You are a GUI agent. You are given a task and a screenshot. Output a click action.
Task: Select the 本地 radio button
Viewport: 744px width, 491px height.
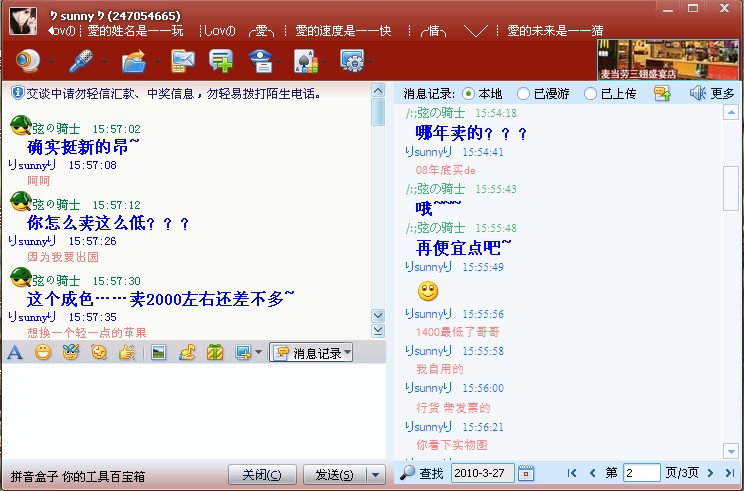(x=469, y=93)
